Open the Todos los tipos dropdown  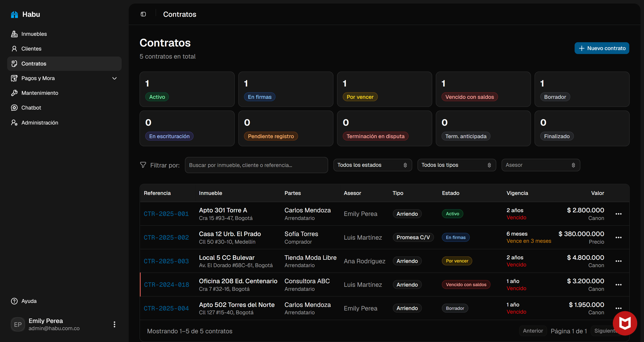(x=456, y=165)
